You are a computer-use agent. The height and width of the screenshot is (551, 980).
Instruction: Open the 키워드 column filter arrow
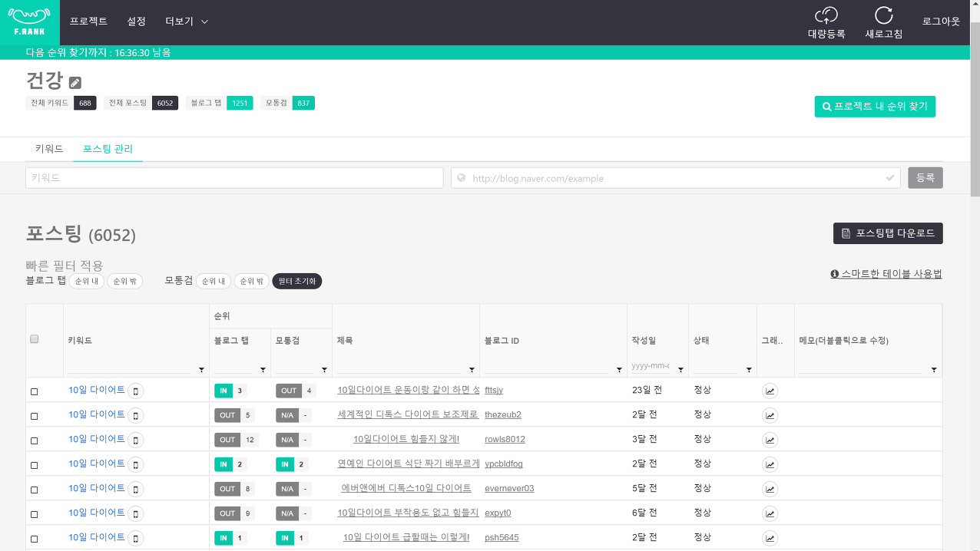pos(201,370)
